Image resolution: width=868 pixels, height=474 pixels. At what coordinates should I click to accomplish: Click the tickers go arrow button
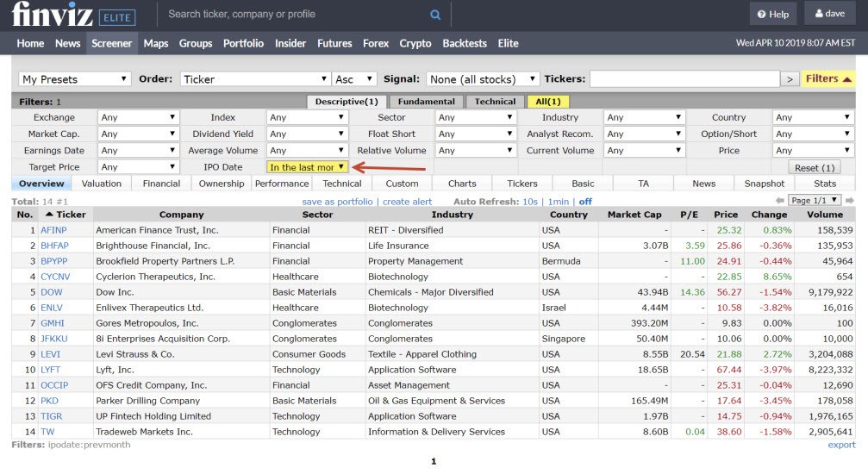pos(790,79)
